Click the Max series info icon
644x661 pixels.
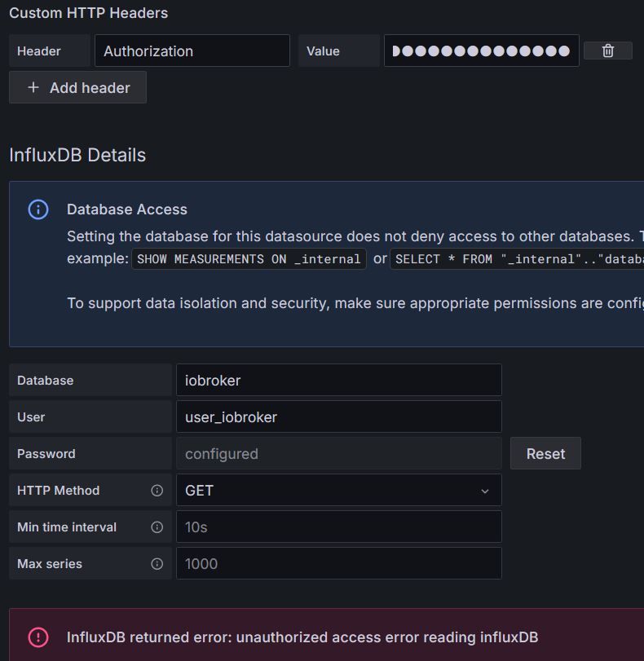157,564
